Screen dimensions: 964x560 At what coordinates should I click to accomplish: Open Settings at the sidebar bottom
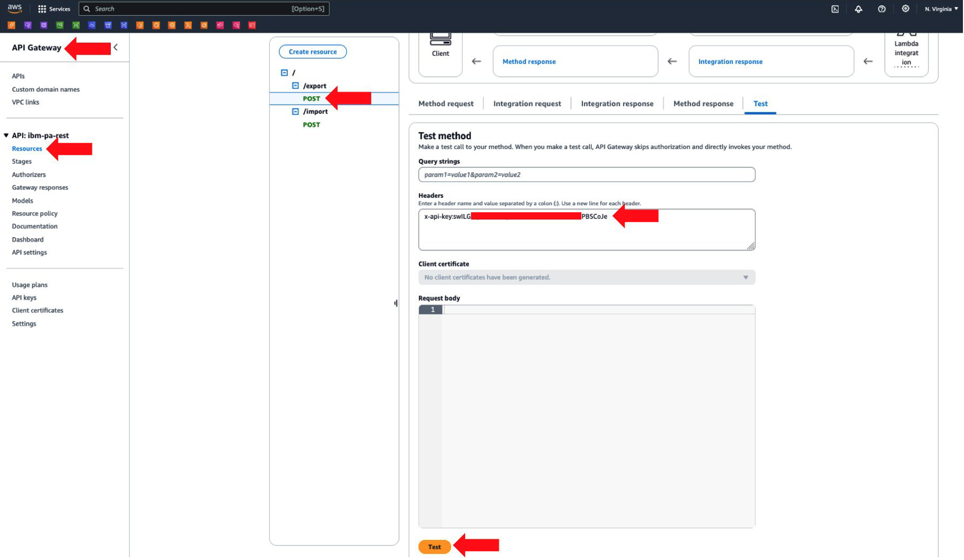pyautogui.click(x=24, y=324)
